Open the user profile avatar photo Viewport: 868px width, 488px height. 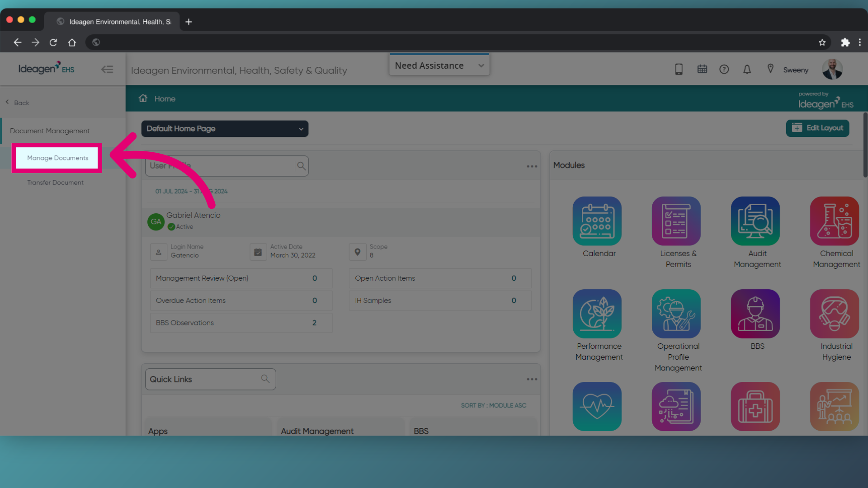coord(832,69)
